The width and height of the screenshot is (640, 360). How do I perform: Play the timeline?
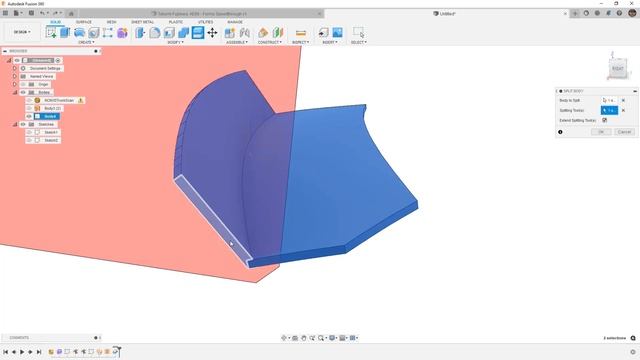coord(22,352)
